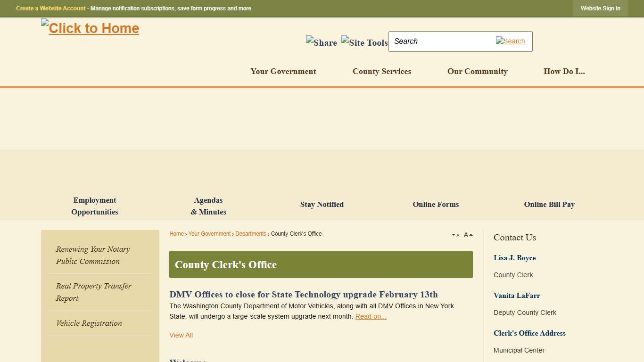Screen dimensions: 644x362
Task: Open the Online Bill Pay page
Action: coord(549,204)
